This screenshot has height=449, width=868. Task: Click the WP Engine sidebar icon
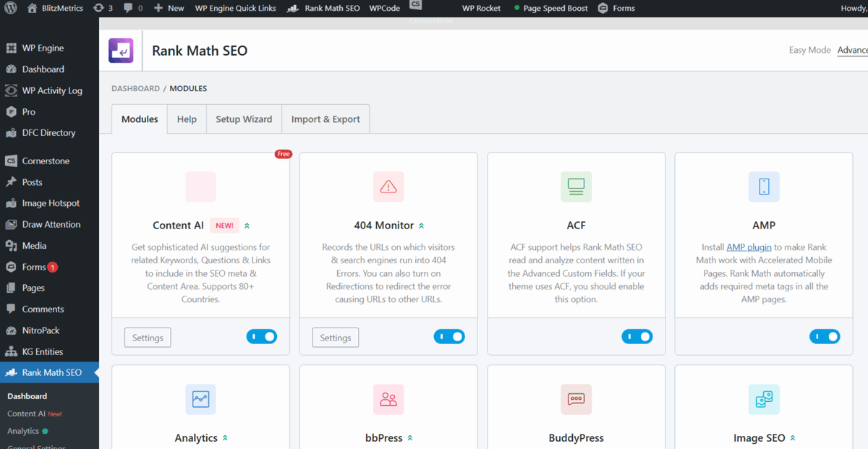click(11, 48)
